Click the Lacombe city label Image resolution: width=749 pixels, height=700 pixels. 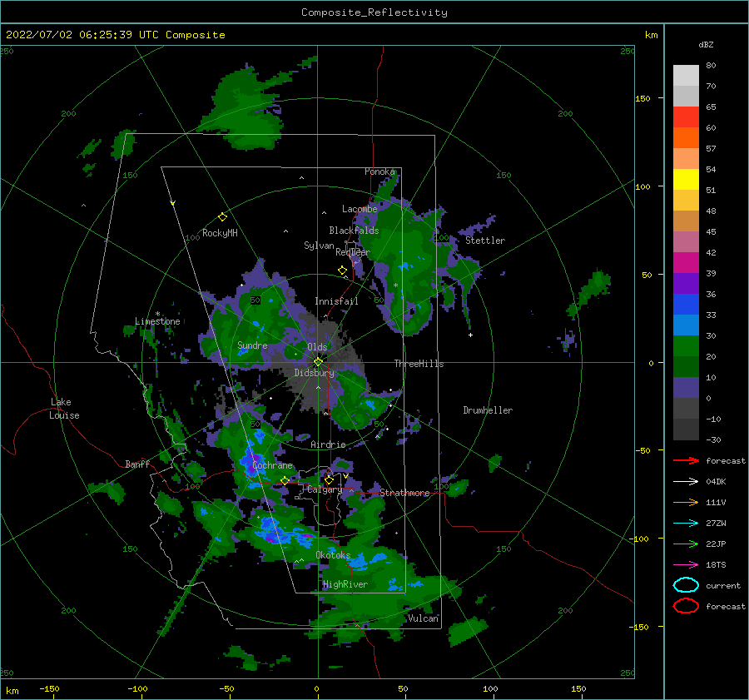[x=360, y=209]
